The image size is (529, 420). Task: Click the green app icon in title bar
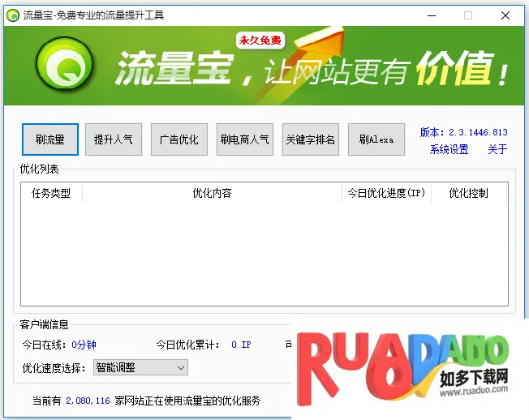tap(13, 15)
